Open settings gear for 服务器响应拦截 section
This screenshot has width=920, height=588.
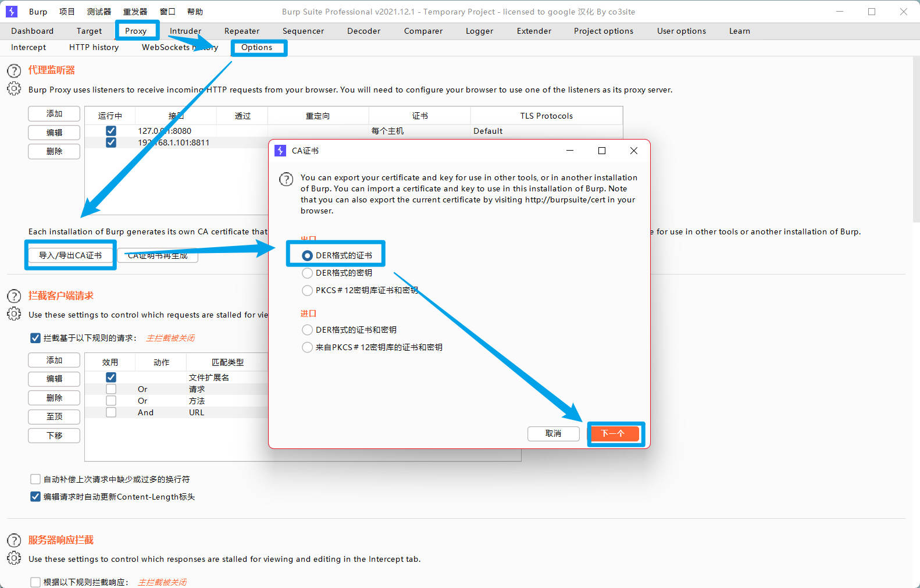[14, 558]
